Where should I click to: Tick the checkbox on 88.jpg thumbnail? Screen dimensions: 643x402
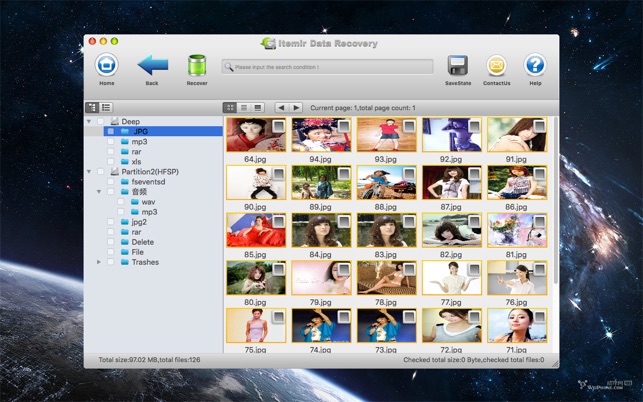coord(409,174)
